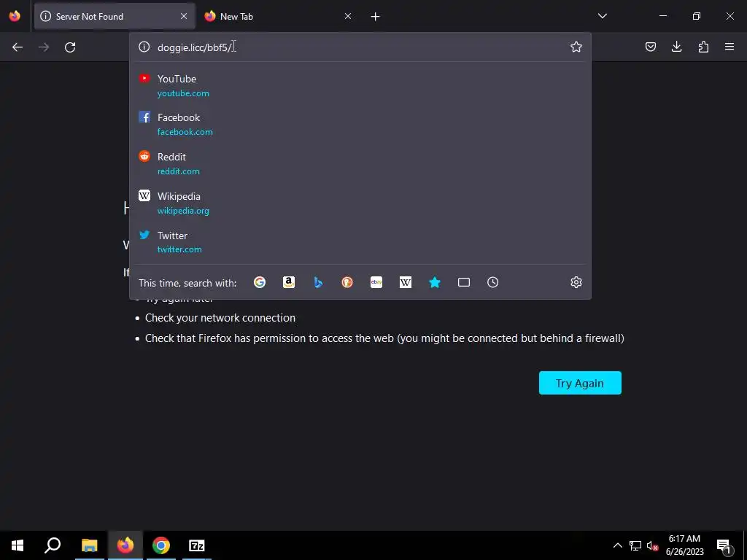Select the Facebook suggestion

coord(360,124)
